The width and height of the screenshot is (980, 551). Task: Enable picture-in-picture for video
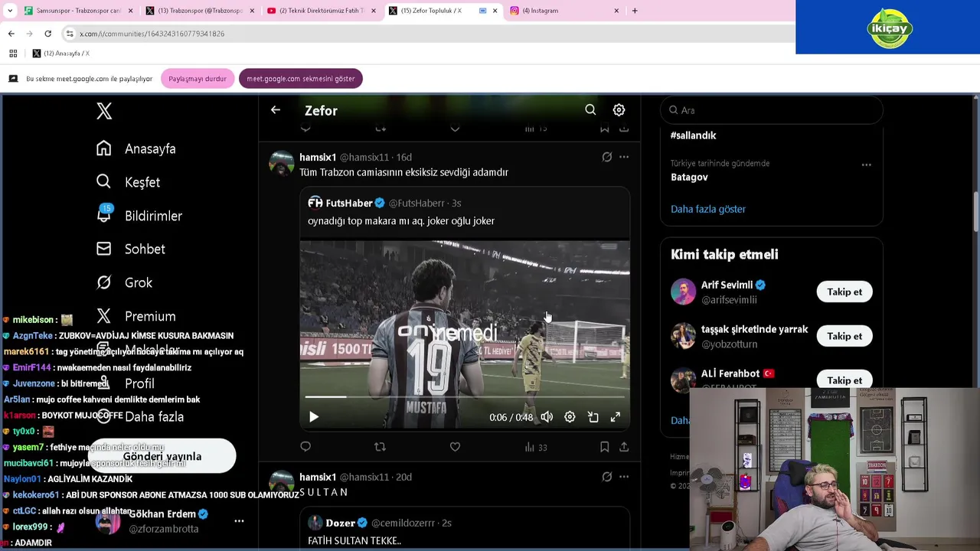593,417
